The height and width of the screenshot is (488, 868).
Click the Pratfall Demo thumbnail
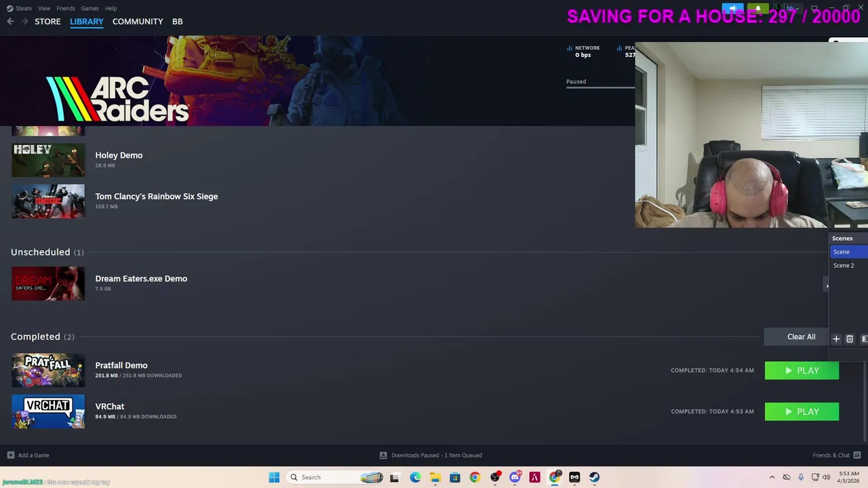coord(48,371)
